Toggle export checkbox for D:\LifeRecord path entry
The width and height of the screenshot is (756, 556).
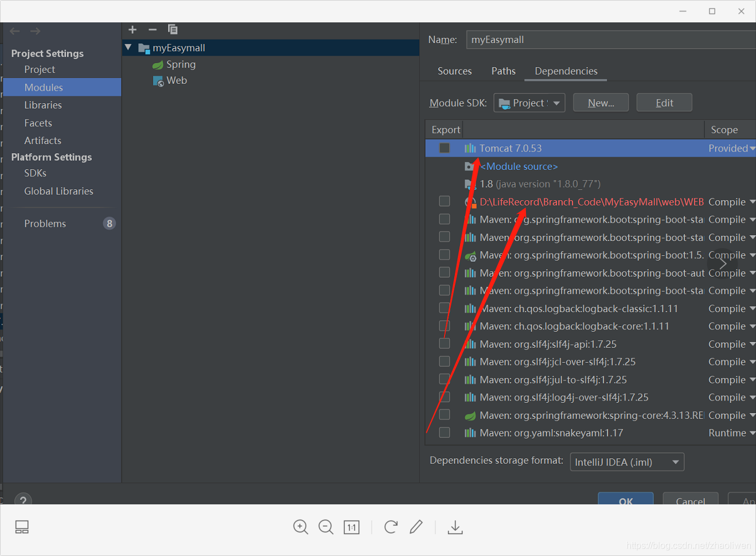pyautogui.click(x=445, y=201)
